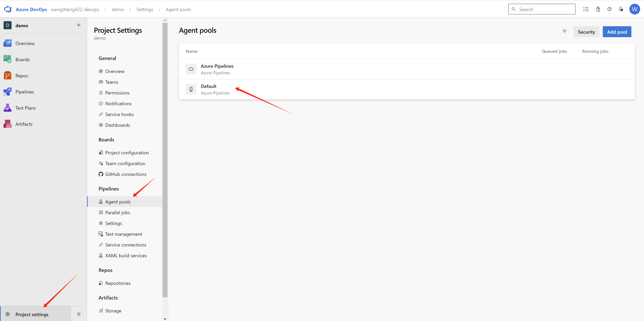Open the Default agent pool row
Viewport: 644px width, 321px height.
tap(209, 86)
